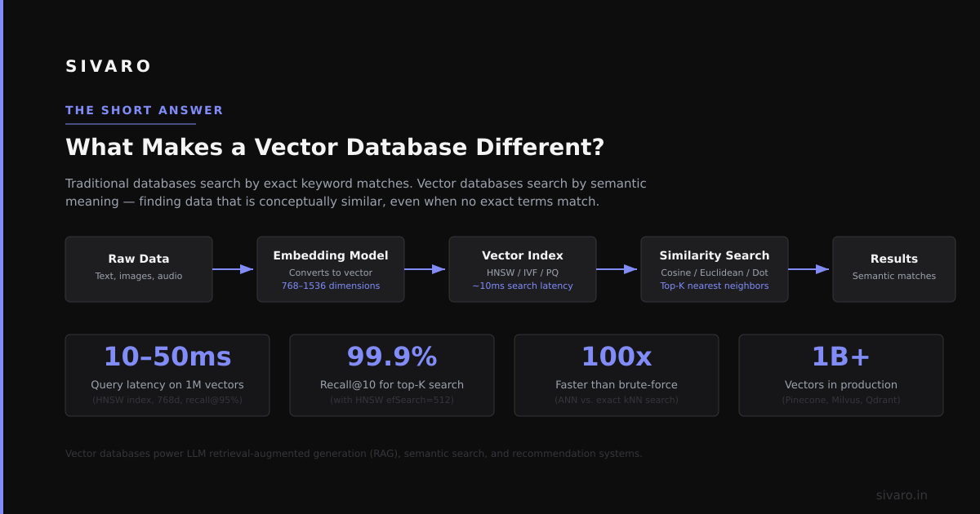Click arrow between Raw Data and Embedding Model

tap(234, 269)
